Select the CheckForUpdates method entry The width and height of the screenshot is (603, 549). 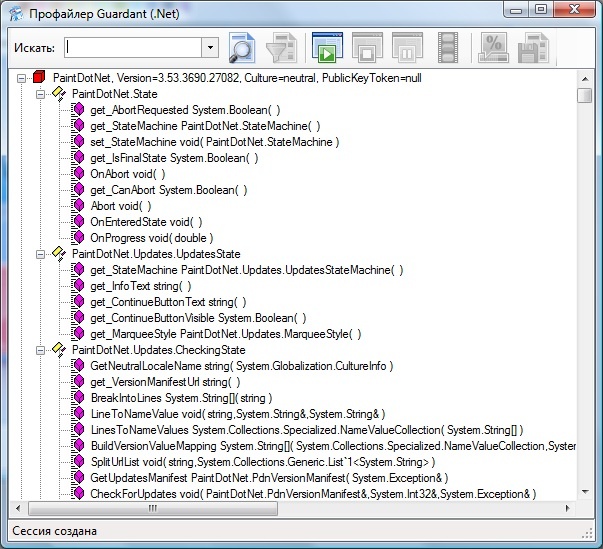(x=312, y=494)
